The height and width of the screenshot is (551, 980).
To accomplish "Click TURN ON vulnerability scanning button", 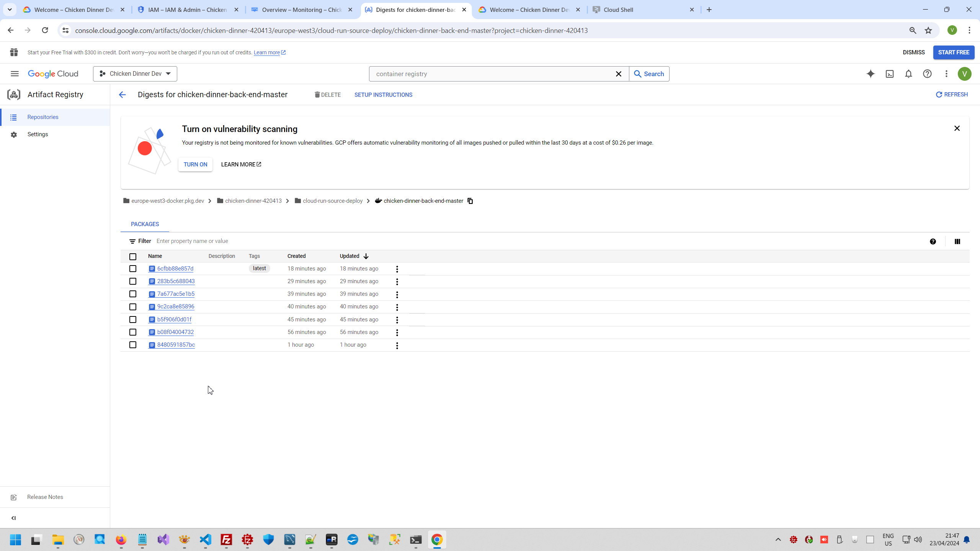I will (x=195, y=165).
